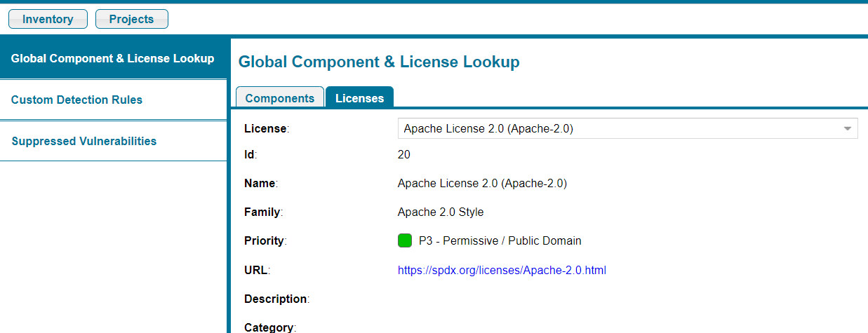This screenshot has width=868, height=333.
Task: Click the license Id value 20
Action: (404, 155)
